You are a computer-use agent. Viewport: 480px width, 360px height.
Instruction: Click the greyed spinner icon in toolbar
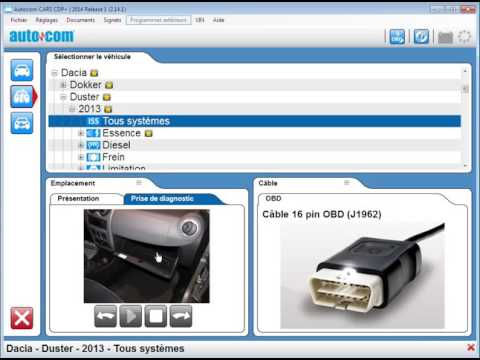coord(464,37)
